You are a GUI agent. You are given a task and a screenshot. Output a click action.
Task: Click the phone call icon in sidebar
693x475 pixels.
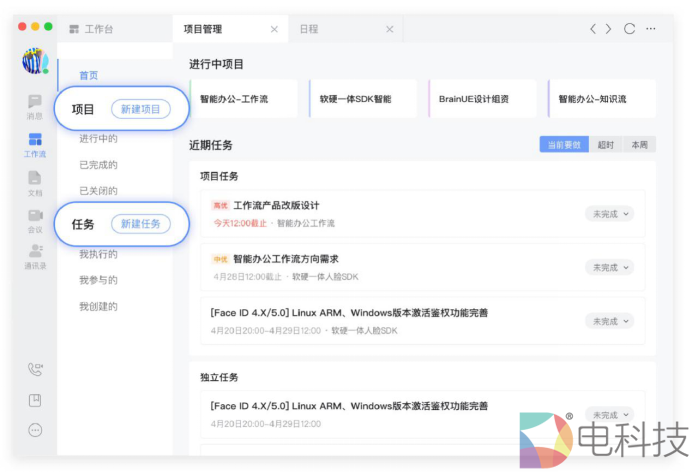35,369
